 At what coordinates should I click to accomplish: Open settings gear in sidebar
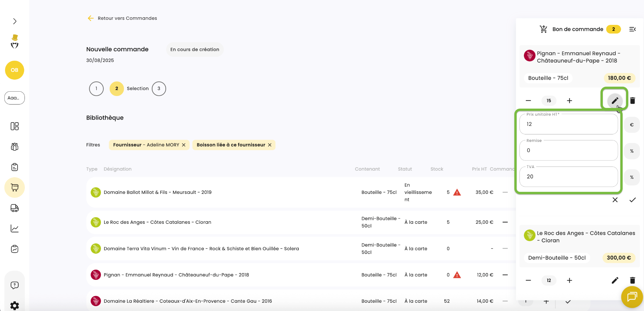(x=14, y=305)
